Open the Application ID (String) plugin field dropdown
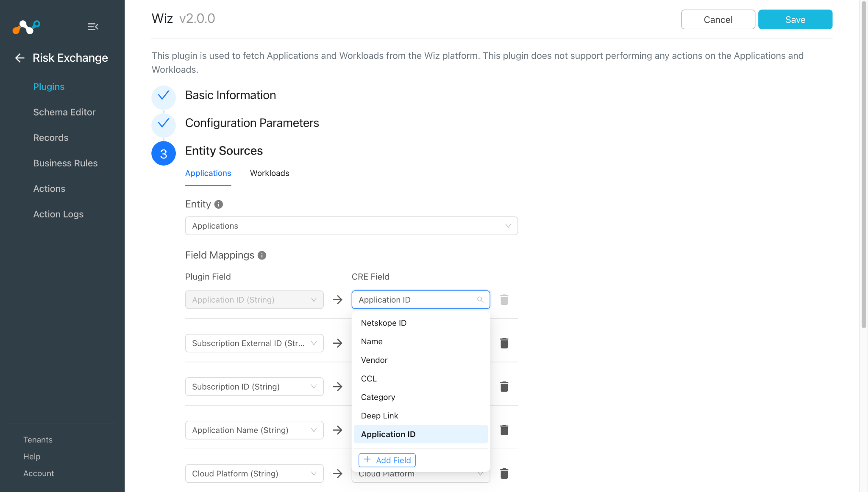Image resolution: width=868 pixels, height=492 pixels. pyautogui.click(x=254, y=300)
